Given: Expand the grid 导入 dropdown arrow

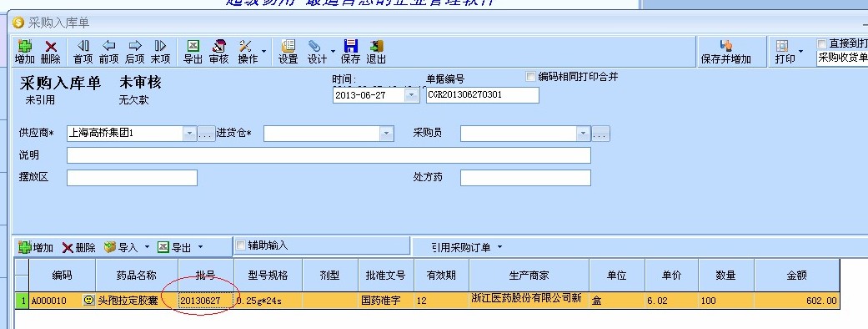Looking at the screenshot, I should point(147,247).
